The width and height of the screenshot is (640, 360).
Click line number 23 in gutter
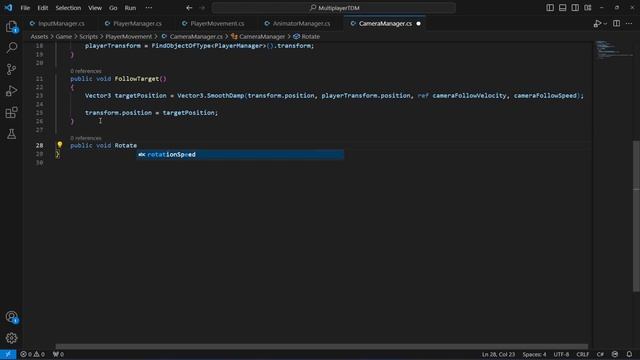click(39, 96)
